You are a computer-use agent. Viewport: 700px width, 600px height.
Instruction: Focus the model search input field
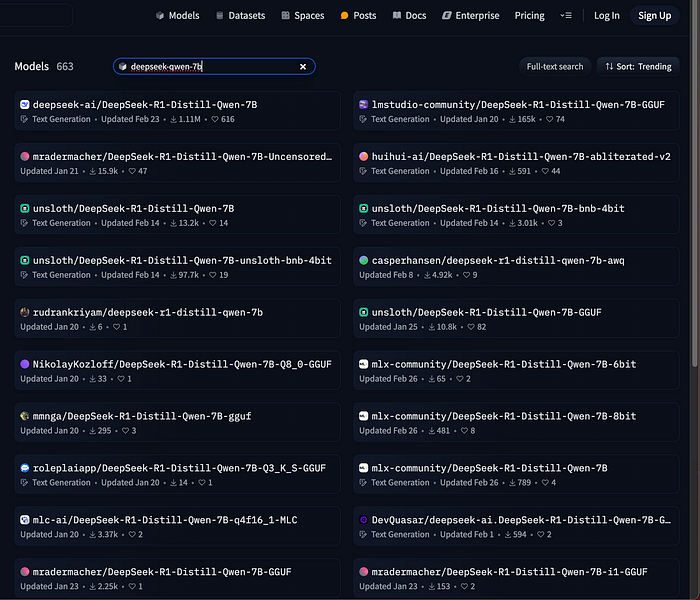(x=214, y=67)
